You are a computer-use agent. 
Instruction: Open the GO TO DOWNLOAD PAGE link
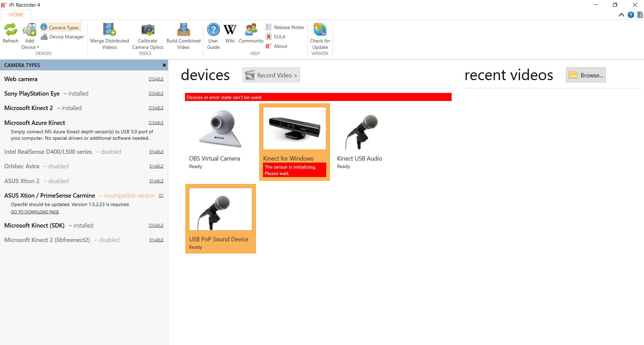pos(35,212)
